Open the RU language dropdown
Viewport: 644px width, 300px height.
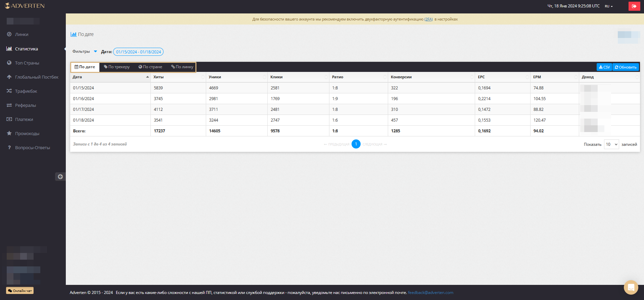pyautogui.click(x=609, y=6)
